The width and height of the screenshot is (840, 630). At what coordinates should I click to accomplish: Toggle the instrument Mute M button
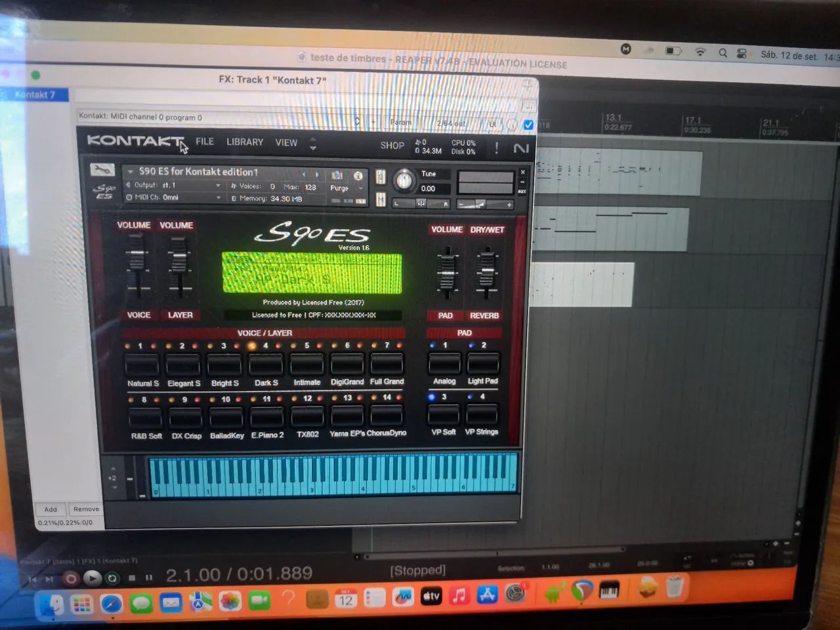point(381,198)
